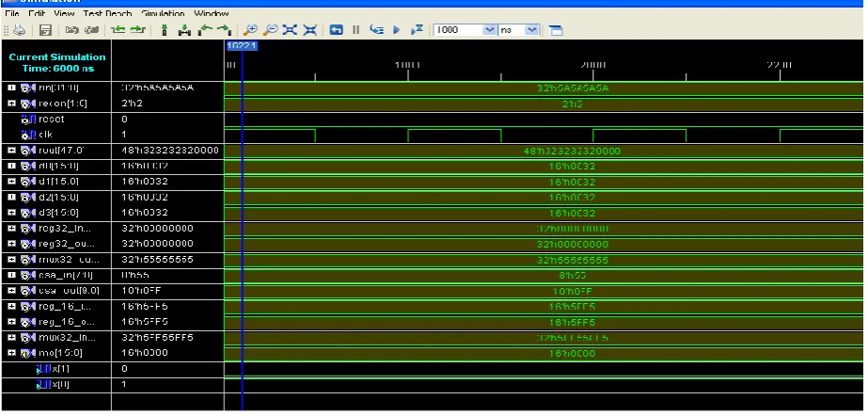
Task: Click the Zoom In magnifier icon
Action: coord(250,30)
